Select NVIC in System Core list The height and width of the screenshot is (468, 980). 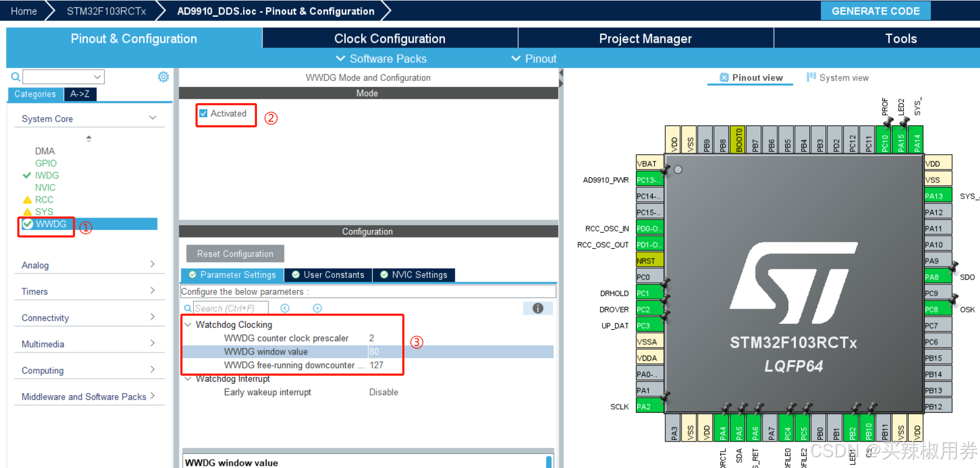coord(45,188)
